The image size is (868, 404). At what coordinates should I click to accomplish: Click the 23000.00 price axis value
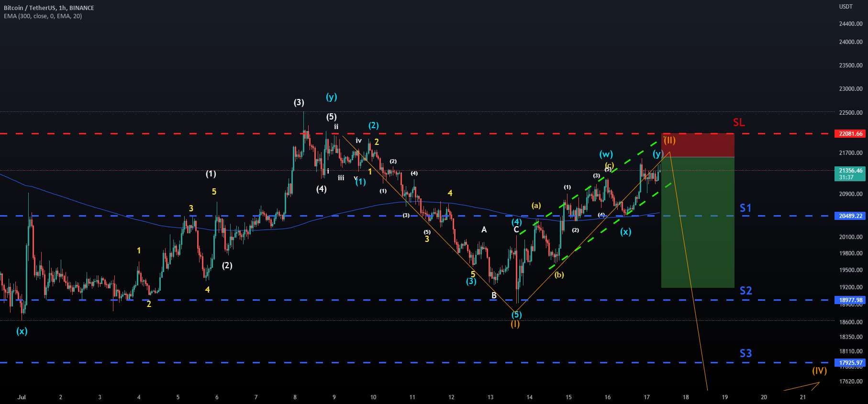pos(850,89)
